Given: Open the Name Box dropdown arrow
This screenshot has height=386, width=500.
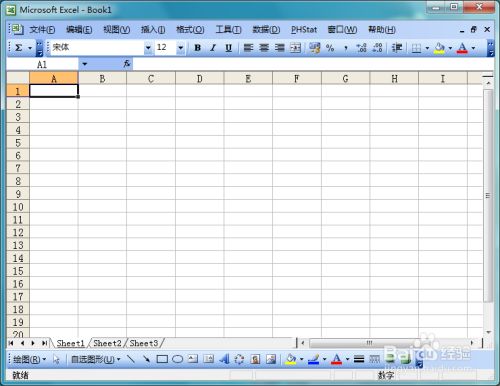Looking at the screenshot, I should 85,64.
